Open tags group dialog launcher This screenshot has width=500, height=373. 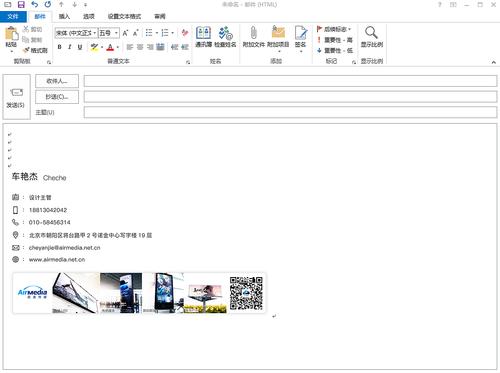[x=354, y=62]
